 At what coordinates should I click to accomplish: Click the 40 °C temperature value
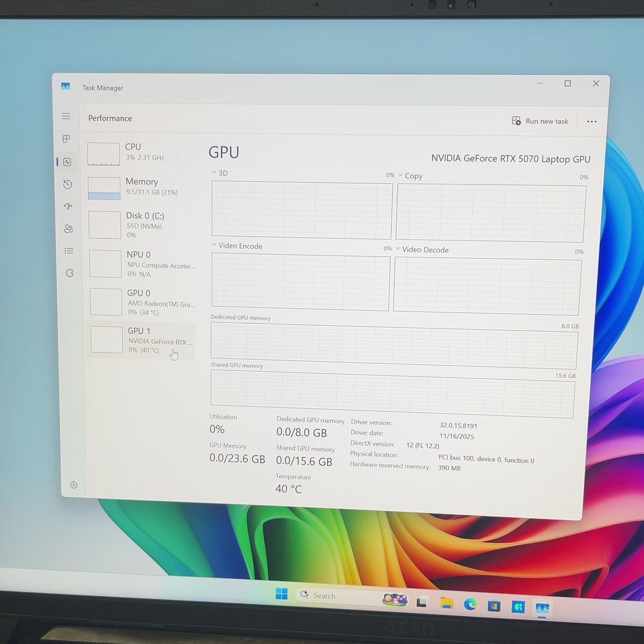pos(289,489)
